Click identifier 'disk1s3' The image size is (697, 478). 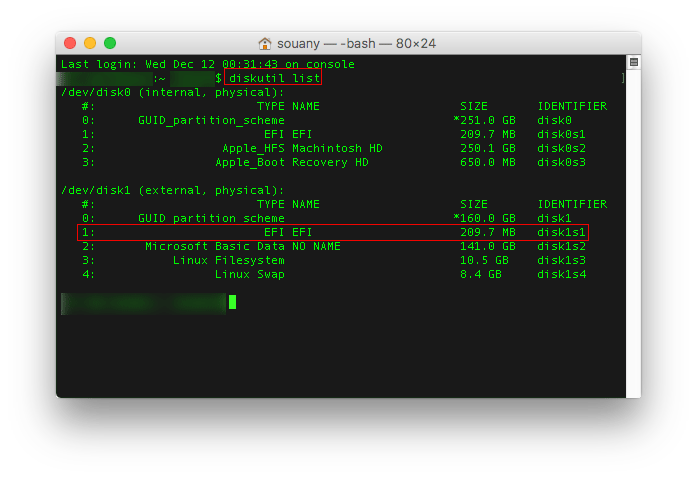[561, 260]
